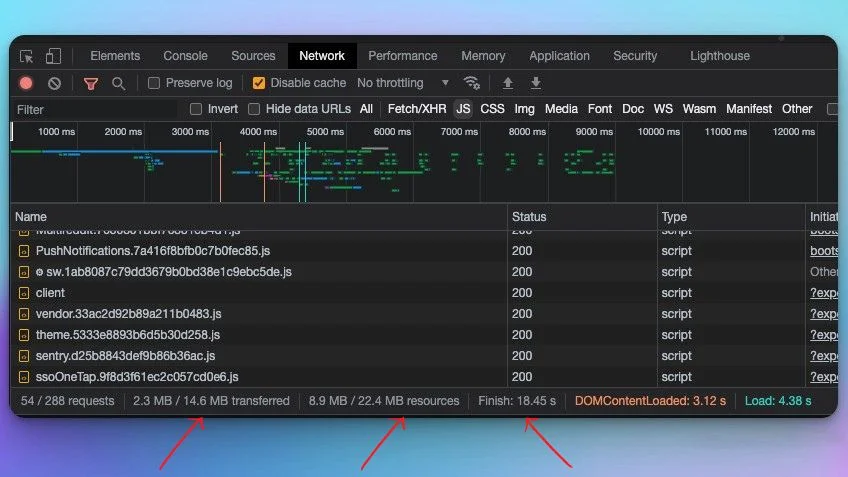Filter requests by Fetch/XHR
The image size is (848, 477).
417,109
